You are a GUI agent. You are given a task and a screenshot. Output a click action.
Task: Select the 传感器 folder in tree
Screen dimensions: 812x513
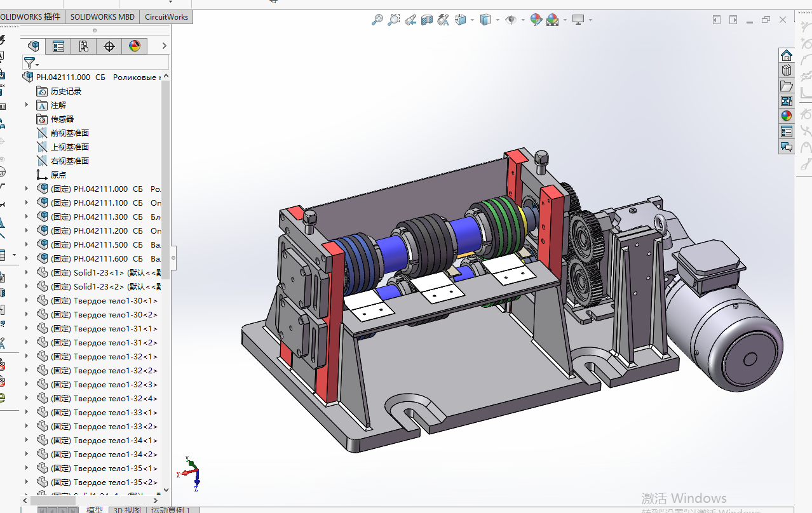coord(62,119)
